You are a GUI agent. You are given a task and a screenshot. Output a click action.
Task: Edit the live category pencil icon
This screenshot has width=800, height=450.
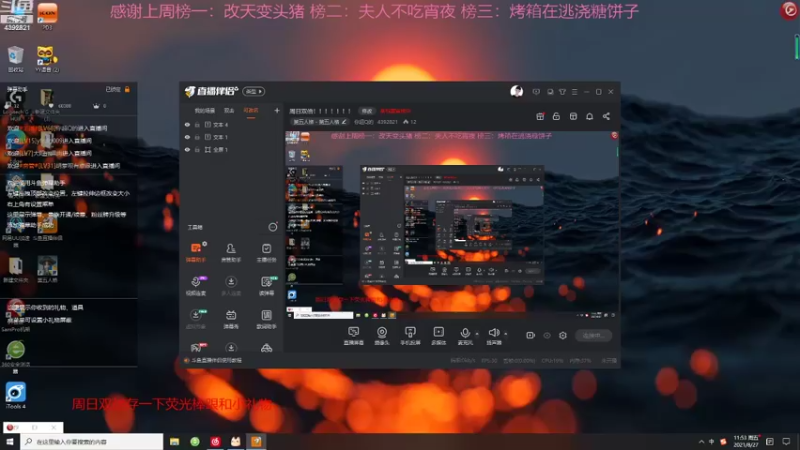click(344, 122)
